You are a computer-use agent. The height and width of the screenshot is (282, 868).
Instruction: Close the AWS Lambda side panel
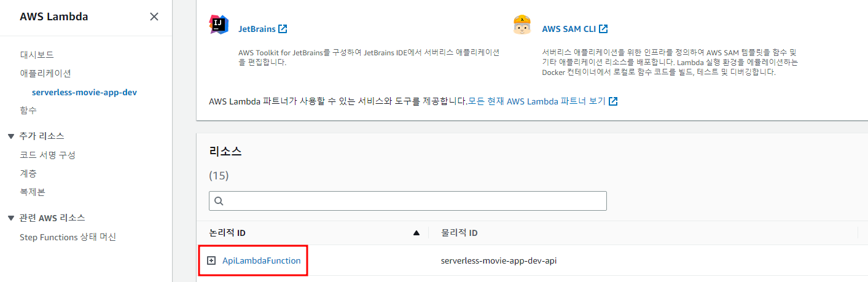154,17
